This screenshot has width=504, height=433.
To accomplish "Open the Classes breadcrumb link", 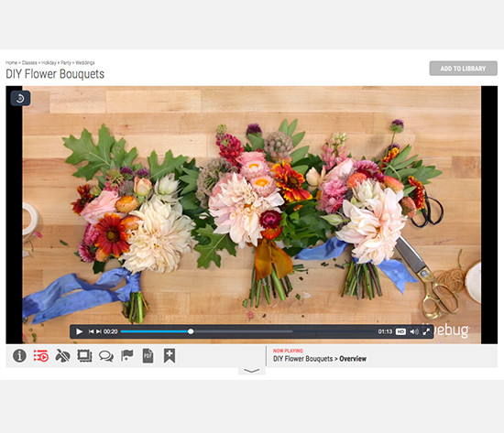I will [x=29, y=62].
